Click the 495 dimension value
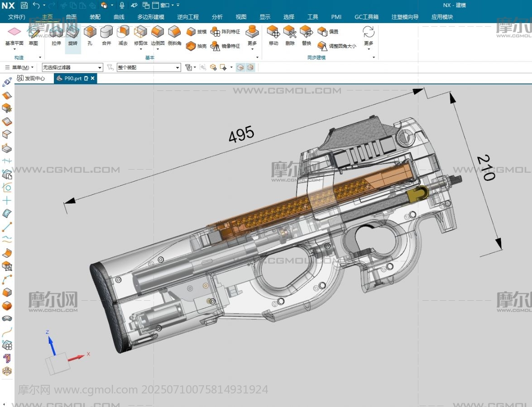The height and width of the screenshot is (407, 532). tap(241, 134)
